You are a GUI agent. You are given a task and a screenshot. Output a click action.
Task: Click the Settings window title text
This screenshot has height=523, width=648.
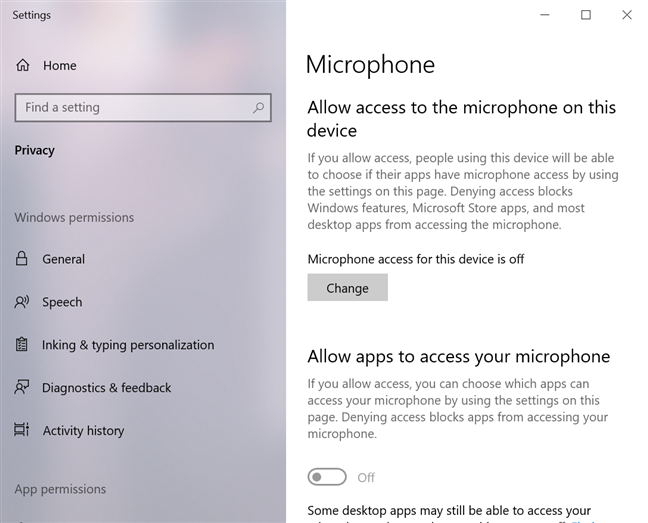31,15
